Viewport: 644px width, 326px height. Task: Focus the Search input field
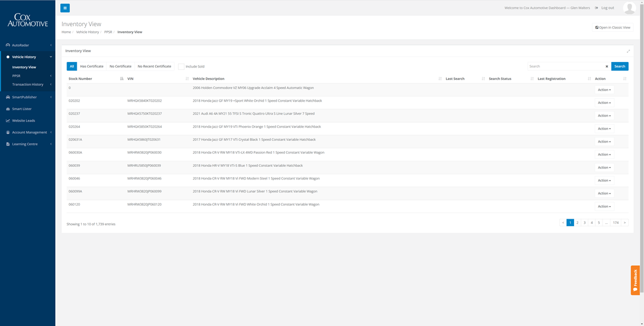566,66
